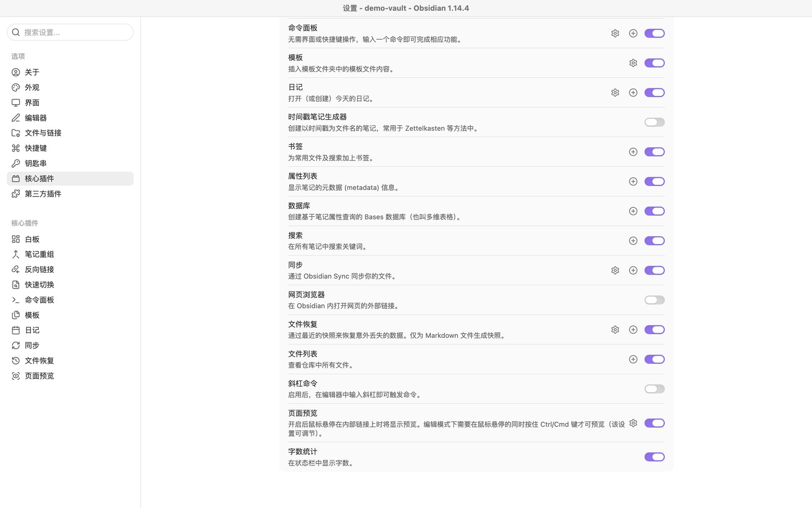
Task: Open the 外观 settings section
Action: 70,87
